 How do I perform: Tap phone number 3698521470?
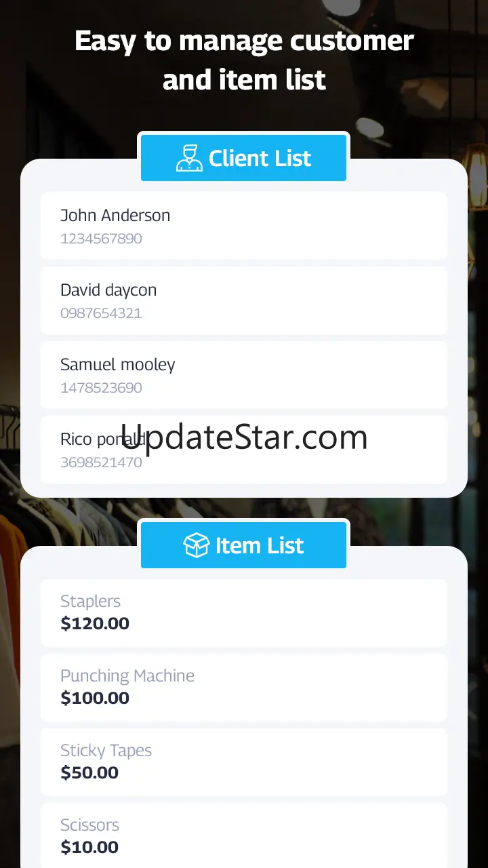101,462
